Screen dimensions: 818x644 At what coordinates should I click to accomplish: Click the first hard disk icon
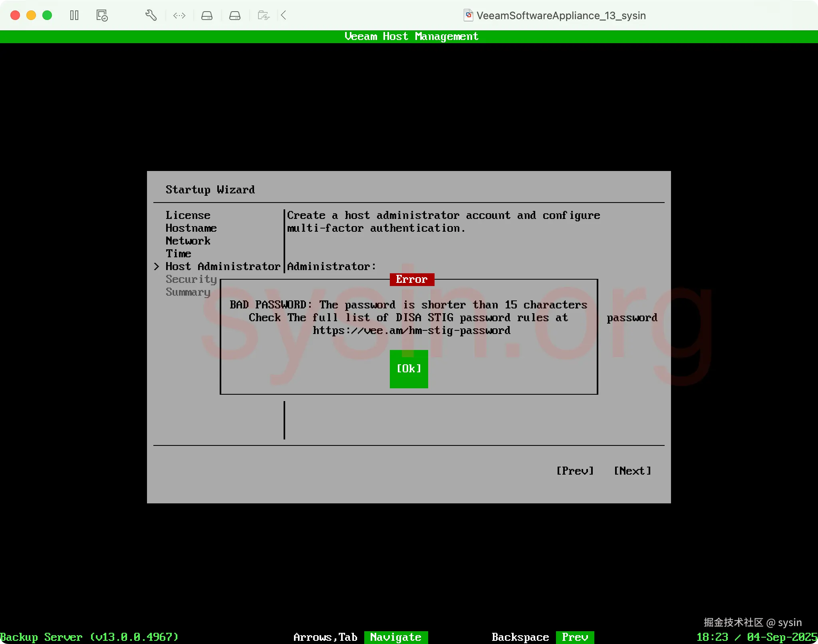[x=207, y=16]
